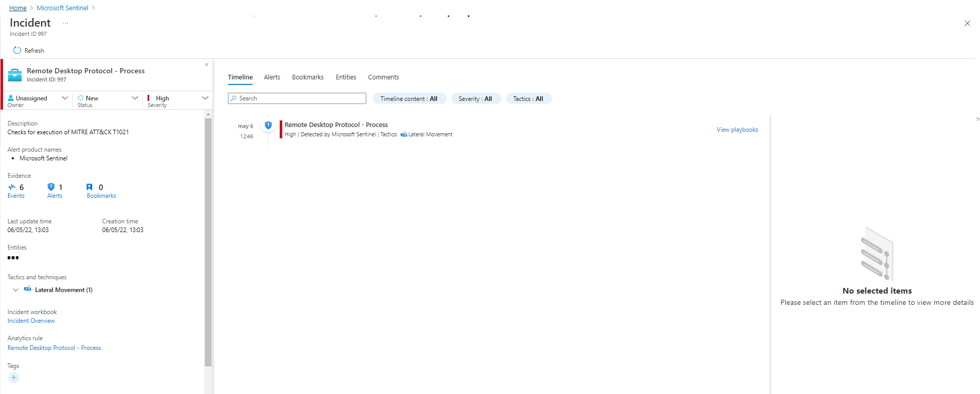Expand the Lateral Movement tactic
Viewport: 980px width, 394px height.
15,290
